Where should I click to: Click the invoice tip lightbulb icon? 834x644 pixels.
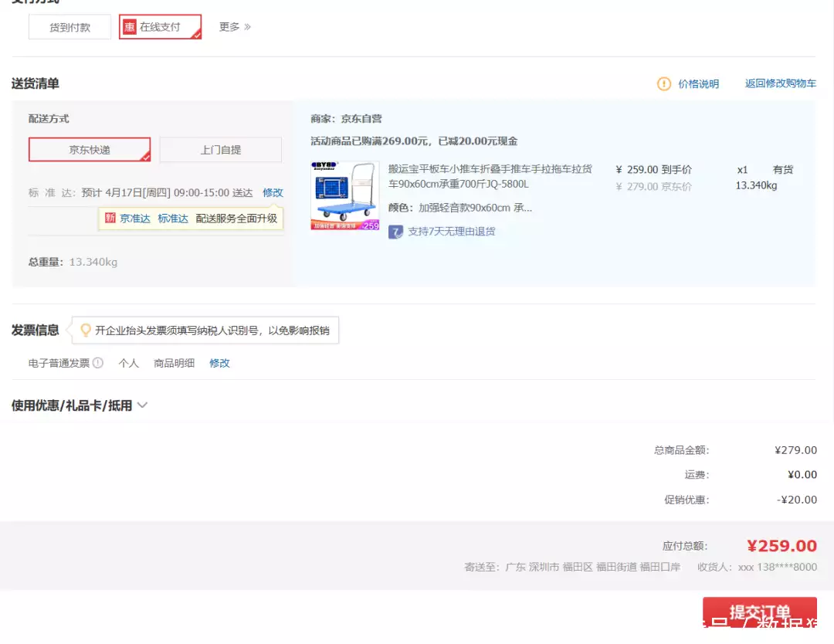(85, 330)
